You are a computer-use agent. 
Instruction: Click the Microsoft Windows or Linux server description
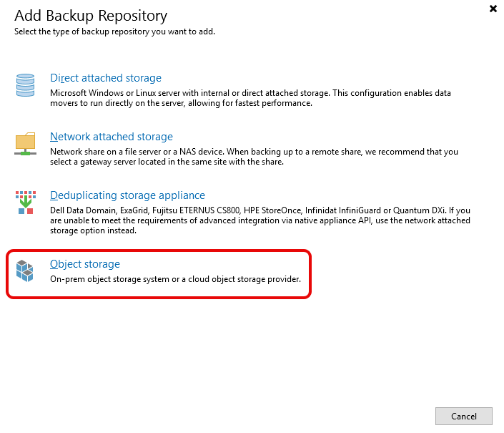pyautogui.click(x=250, y=93)
